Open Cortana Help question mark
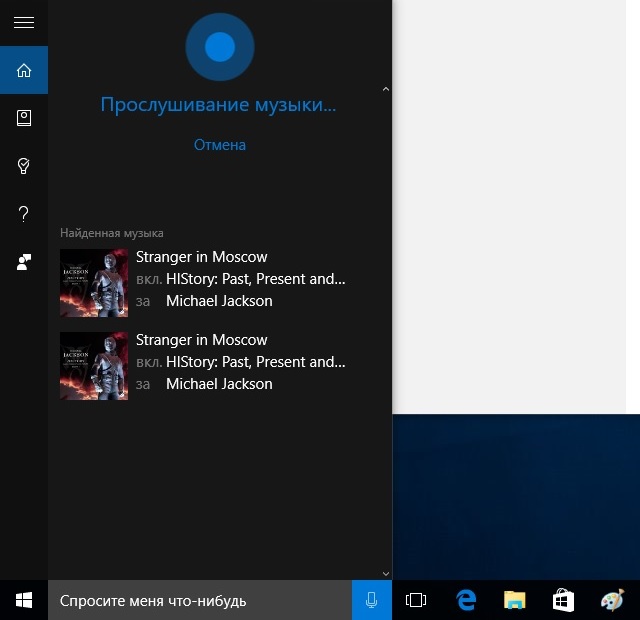This screenshot has height=620, width=640. pyautogui.click(x=24, y=214)
